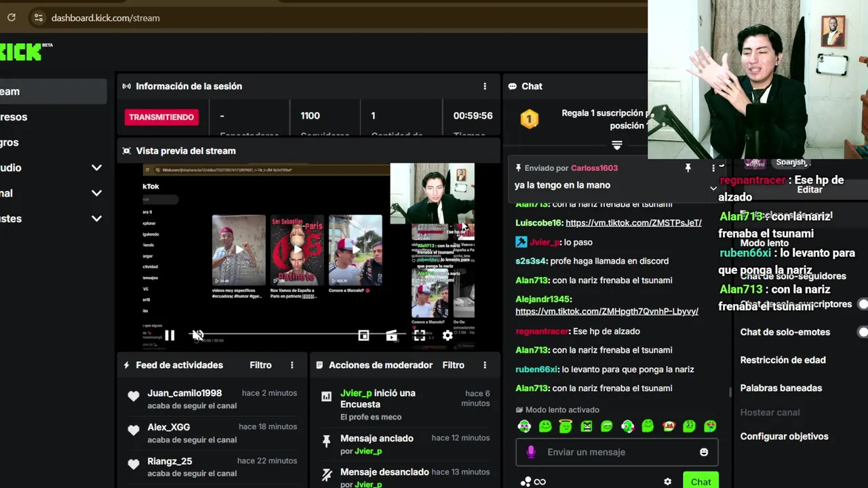
Task: Open Alejandr1345's TikTok link in chat
Action: [607, 312]
